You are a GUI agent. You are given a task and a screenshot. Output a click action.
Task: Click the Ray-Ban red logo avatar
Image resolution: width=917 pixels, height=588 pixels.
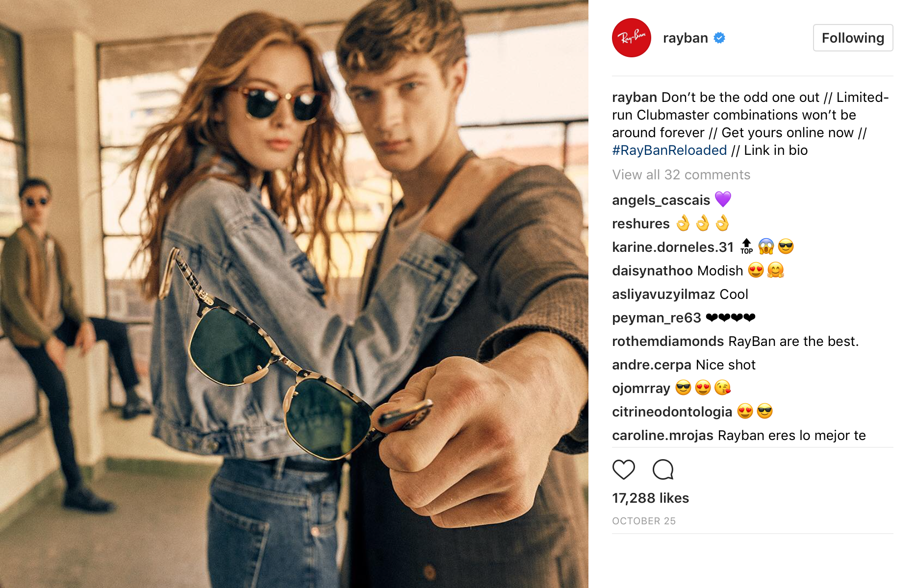[632, 38]
